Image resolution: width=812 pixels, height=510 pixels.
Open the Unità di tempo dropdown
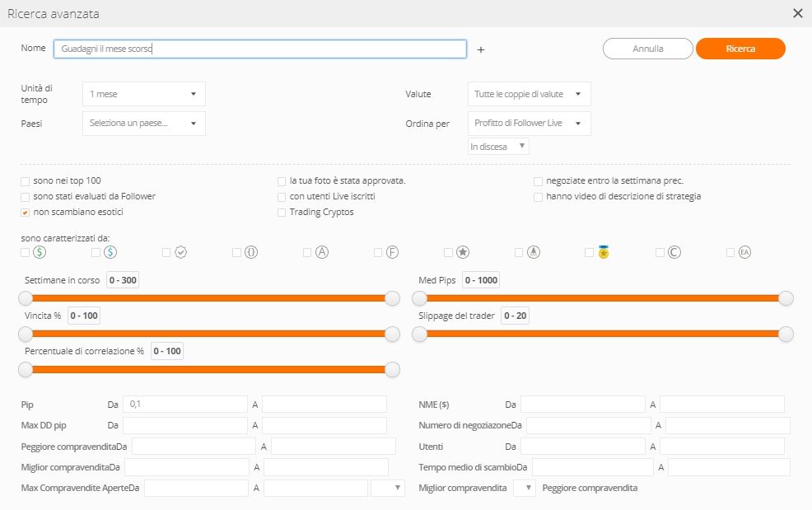point(144,94)
